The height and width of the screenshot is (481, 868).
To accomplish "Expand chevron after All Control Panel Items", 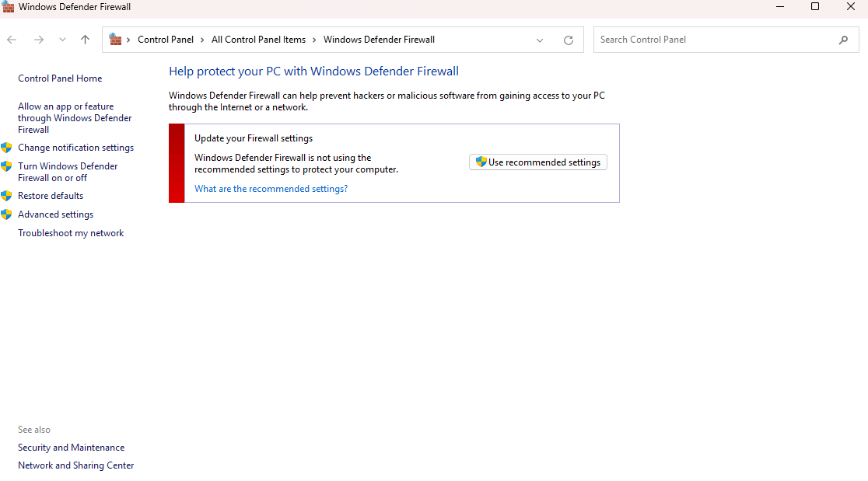I will coord(314,40).
